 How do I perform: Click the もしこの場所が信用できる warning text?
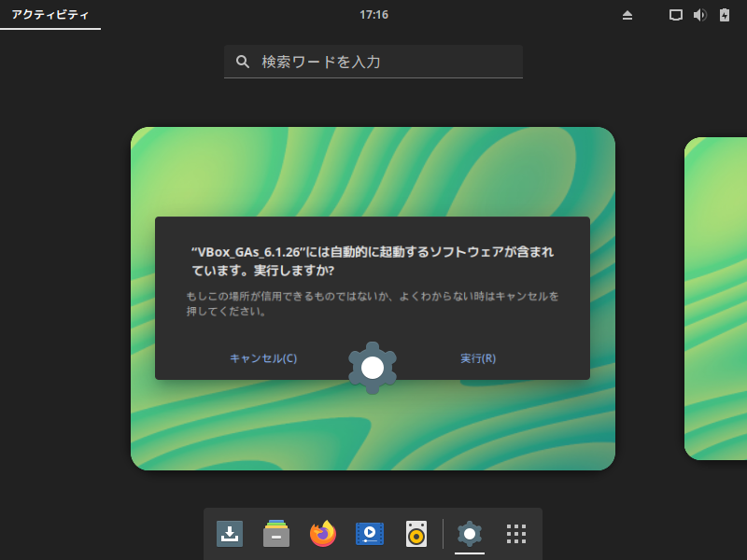373,304
